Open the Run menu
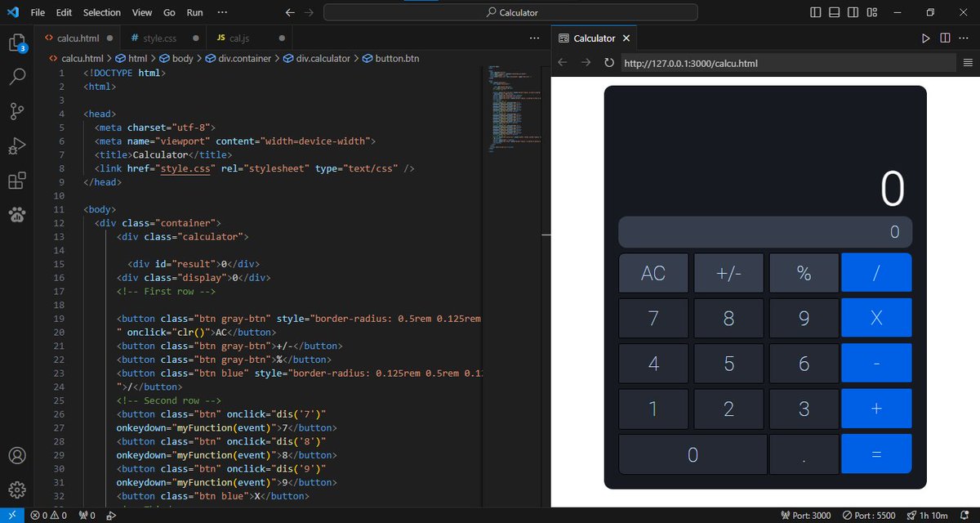This screenshot has width=980, height=523. (x=194, y=12)
